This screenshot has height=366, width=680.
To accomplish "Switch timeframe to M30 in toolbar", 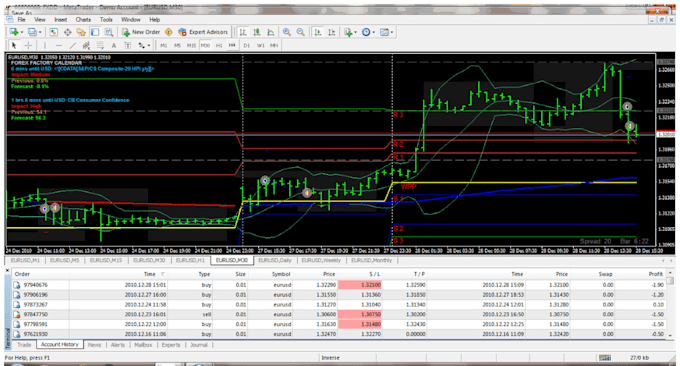I will (205, 45).
